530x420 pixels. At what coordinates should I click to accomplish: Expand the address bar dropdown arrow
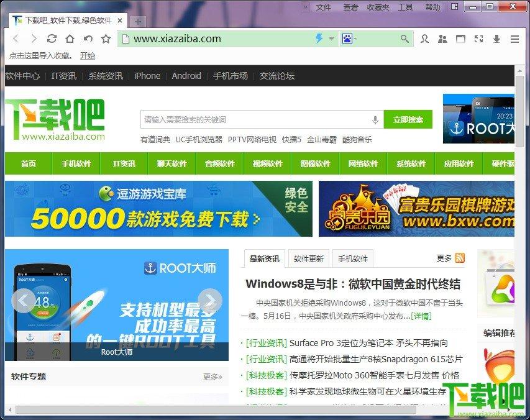click(x=332, y=39)
